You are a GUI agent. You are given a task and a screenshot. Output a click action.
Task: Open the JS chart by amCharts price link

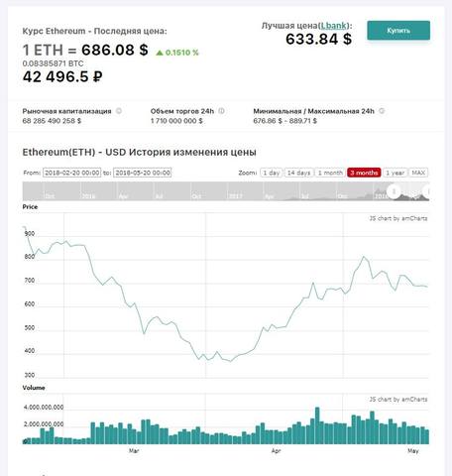pyautogui.click(x=398, y=218)
